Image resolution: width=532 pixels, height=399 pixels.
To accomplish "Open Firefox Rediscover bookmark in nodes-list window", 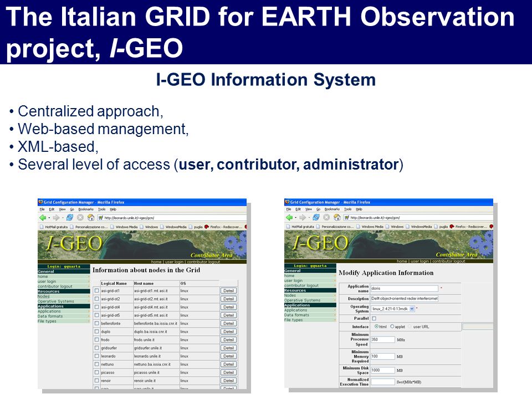I will tap(223, 227).
